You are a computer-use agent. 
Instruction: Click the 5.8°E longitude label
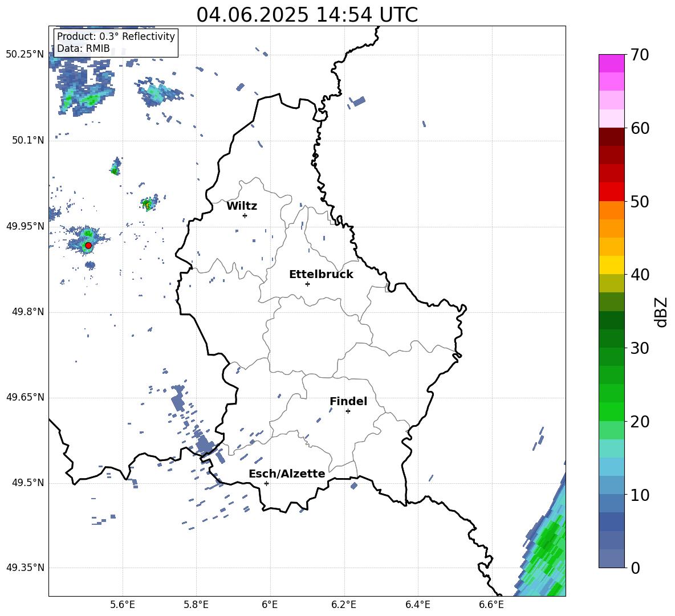pyautogui.click(x=196, y=605)
